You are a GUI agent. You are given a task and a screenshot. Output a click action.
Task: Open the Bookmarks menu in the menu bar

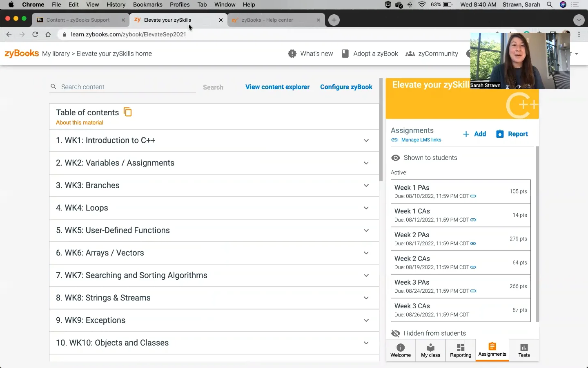[x=148, y=4]
